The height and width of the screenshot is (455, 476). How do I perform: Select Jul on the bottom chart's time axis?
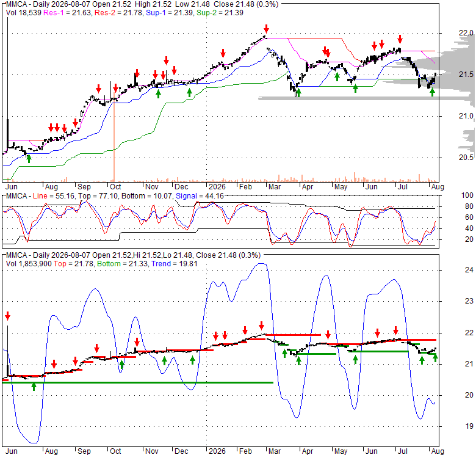[x=403, y=451]
